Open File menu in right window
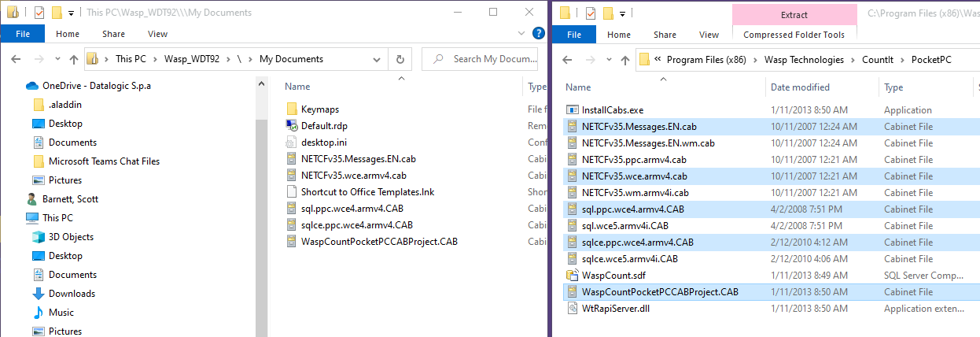This screenshot has width=980, height=337. [574, 34]
